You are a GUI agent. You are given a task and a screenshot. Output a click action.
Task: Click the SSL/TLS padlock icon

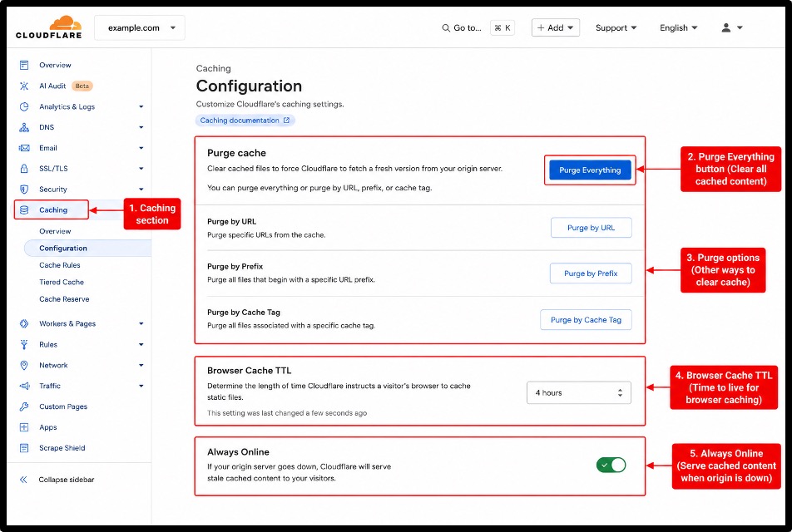[24, 169]
